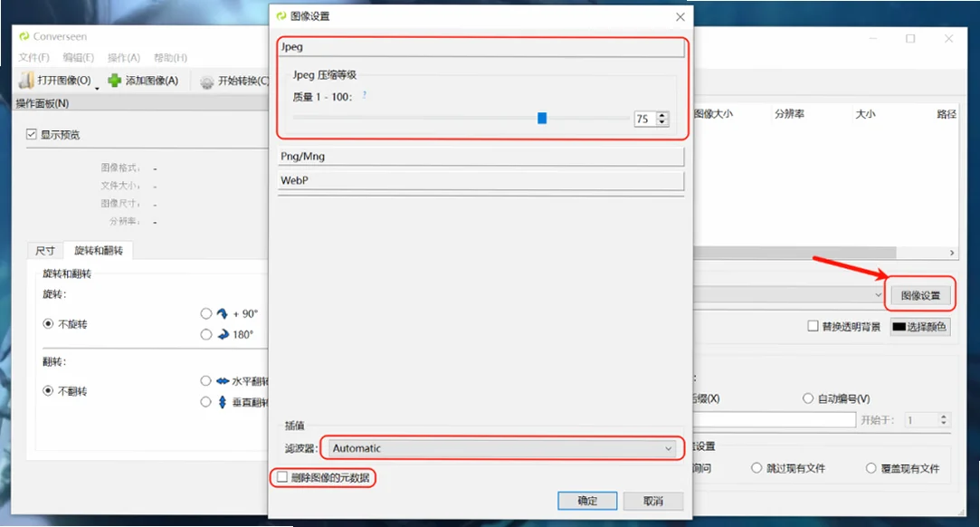The width and height of the screenshot is (980, 527).
Task: Click the horizontal flip arrows icon
Action: (x=223, y=380)
